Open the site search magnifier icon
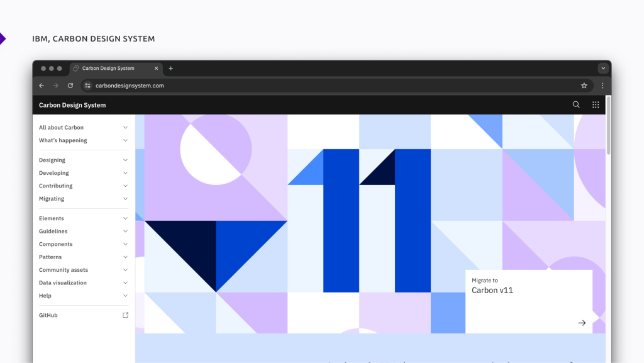The width and height of the screenshot is (644, 363). pos(576,104)
